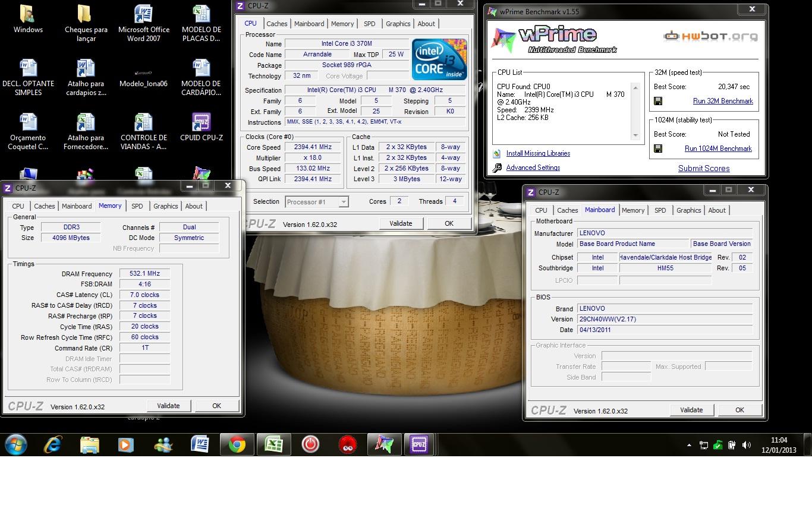
Task: Open the DECL. OPTANTE SIMPLES document
Action: pos(28,77)
